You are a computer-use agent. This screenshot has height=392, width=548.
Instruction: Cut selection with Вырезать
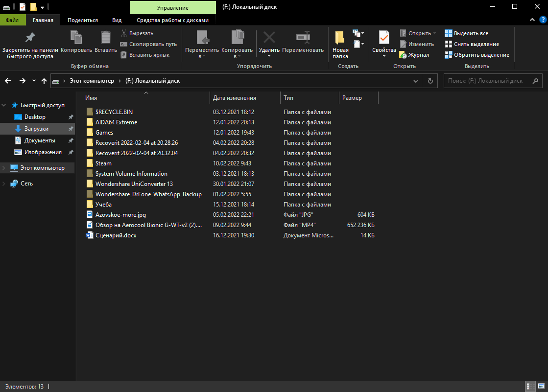(x=137, y=34)
